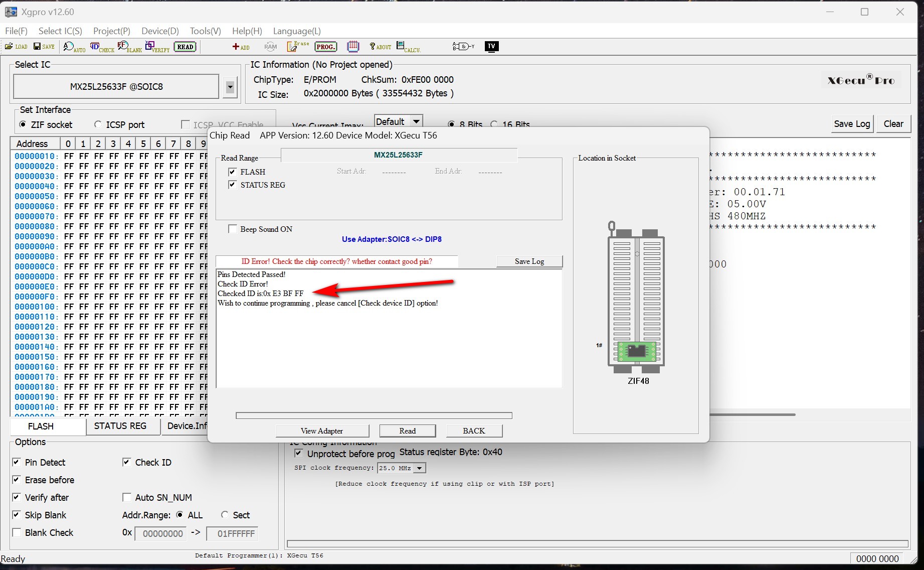Click the LOAD file toolbar icon
Viewport: 924px width, 570px height.
(16, 47)
